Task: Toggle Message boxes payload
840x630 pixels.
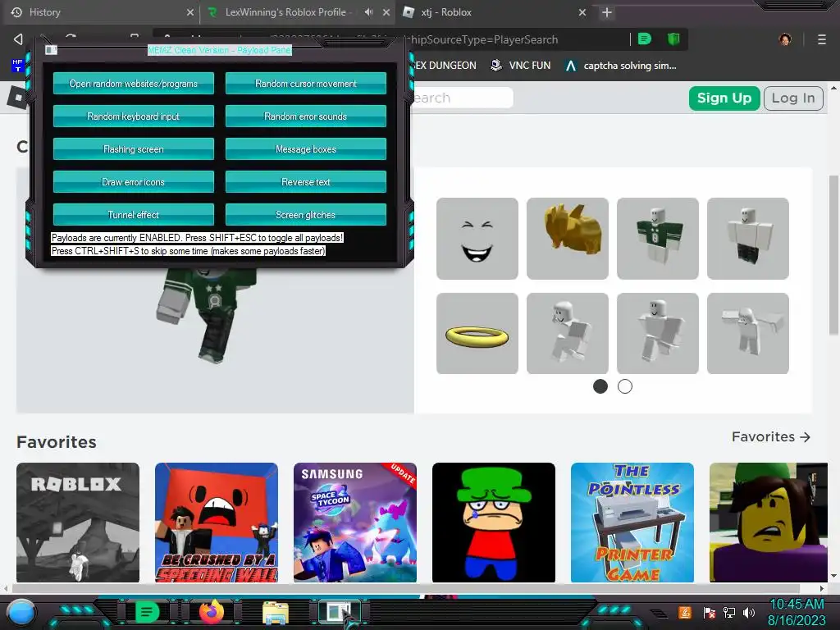Action: (305, 149)
